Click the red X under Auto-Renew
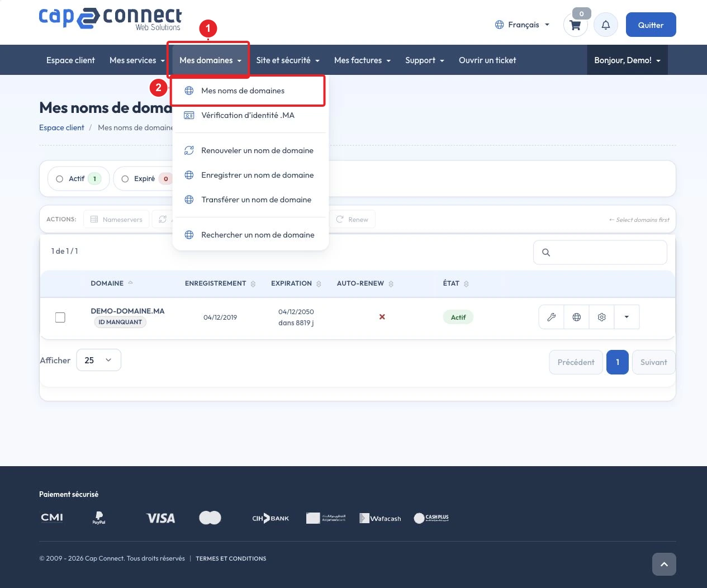The width and height of the screenshot is (707, 588). click(382, 317)
